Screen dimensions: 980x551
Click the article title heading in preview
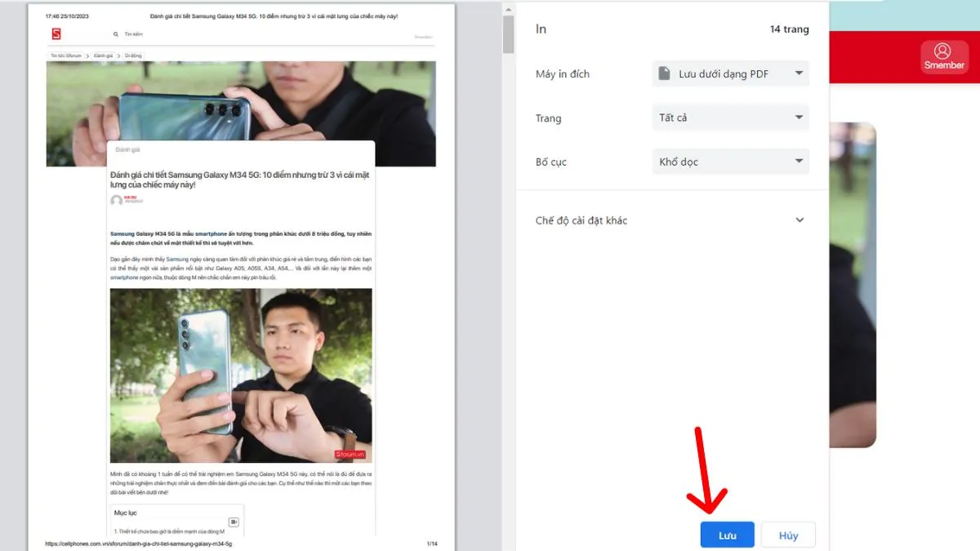(240, 180)
